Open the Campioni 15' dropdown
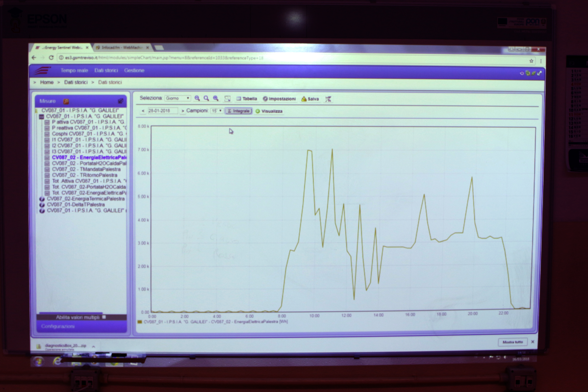 [217, 111]
